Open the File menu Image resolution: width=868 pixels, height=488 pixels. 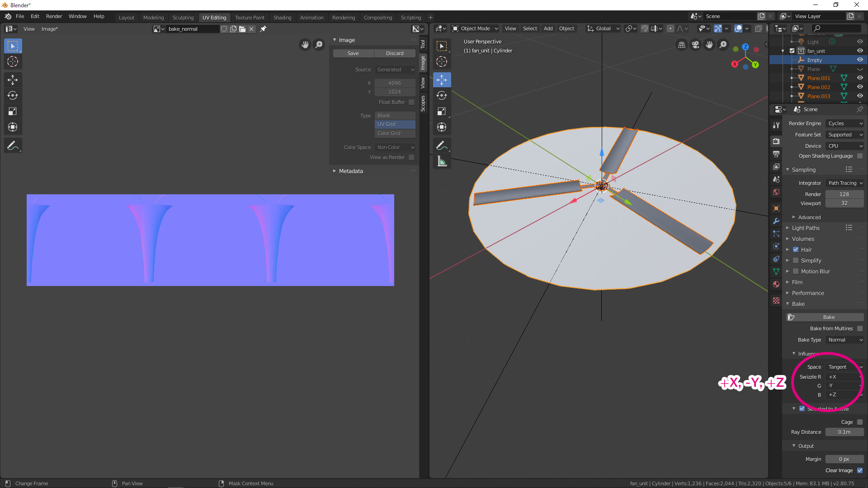click(20, 16)
